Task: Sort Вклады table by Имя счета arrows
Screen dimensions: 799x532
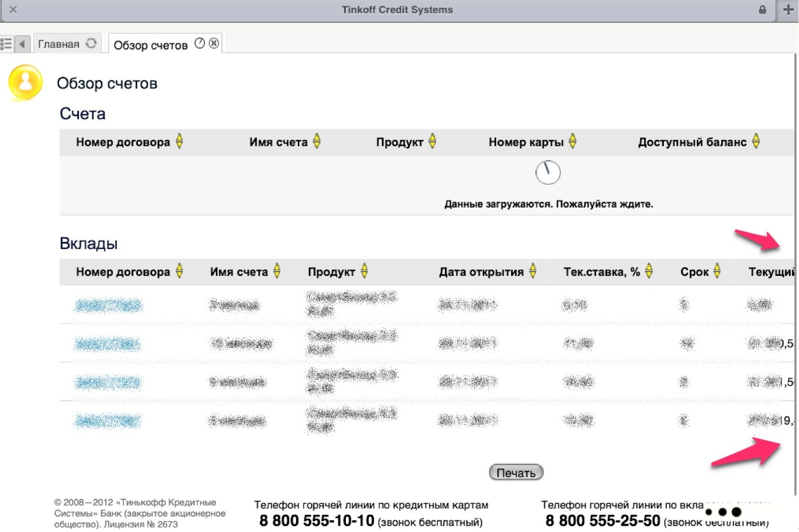Action: [x=277, y=271]
